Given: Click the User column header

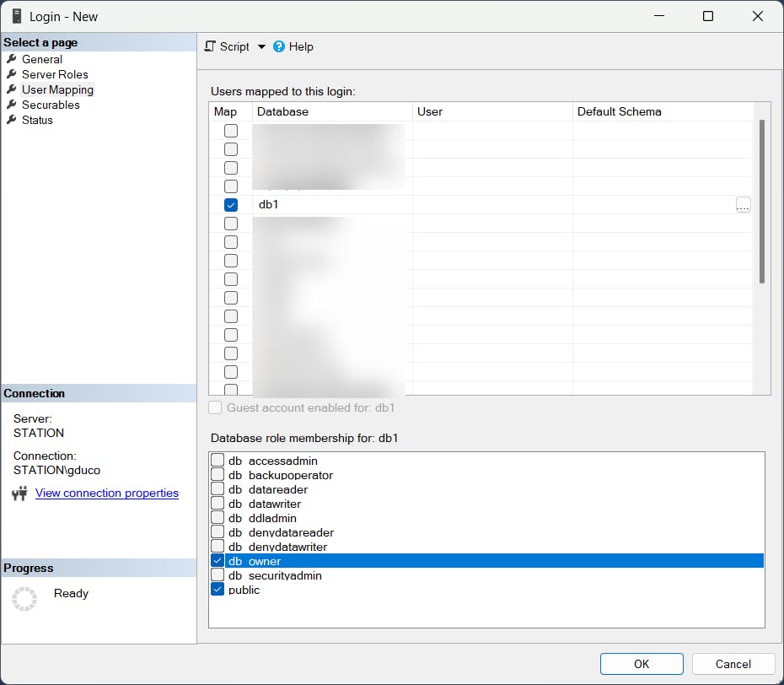Looking at the screenshot, I should (x=492, y=111).
